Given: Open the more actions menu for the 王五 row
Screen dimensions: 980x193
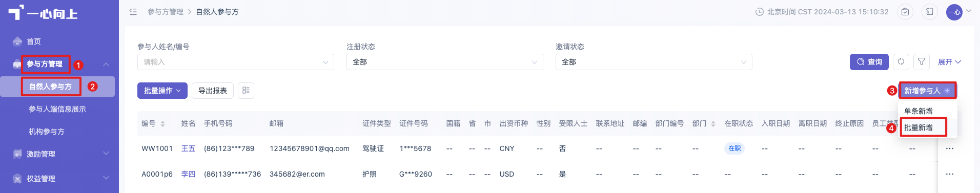Looking at the screenshot, I should coord(950,148).
